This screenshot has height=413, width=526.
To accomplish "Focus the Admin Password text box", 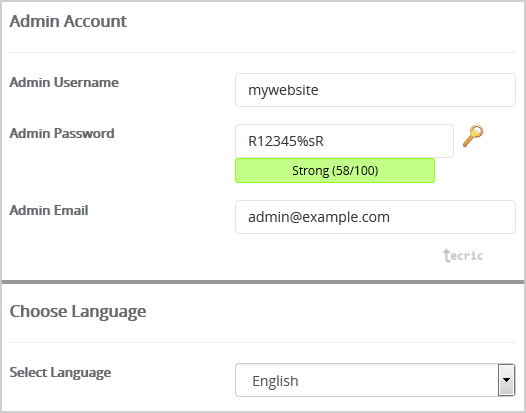I will click(344, 141).
